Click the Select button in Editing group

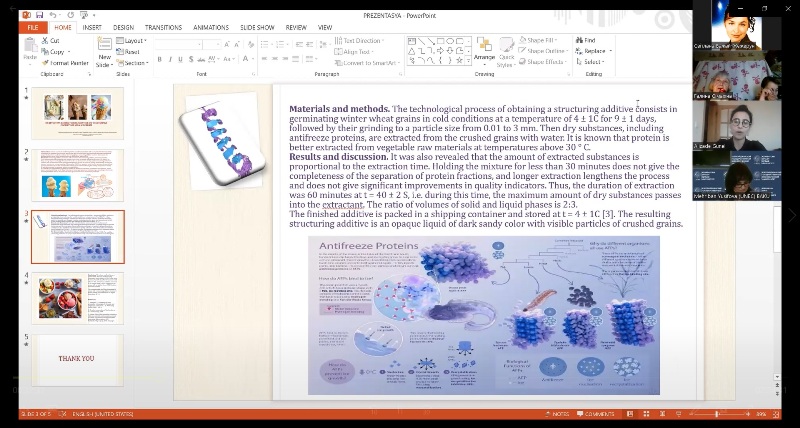[x=589, y=62]
